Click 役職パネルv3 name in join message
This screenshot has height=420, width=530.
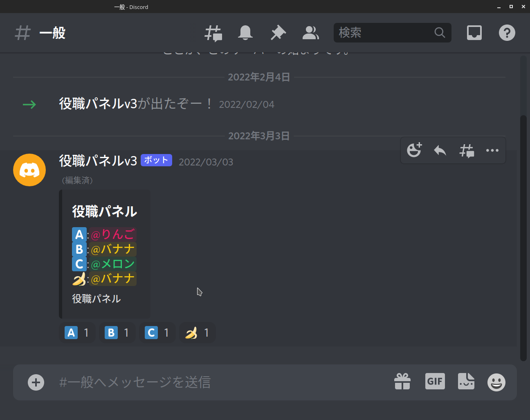(x=98, y=104)
